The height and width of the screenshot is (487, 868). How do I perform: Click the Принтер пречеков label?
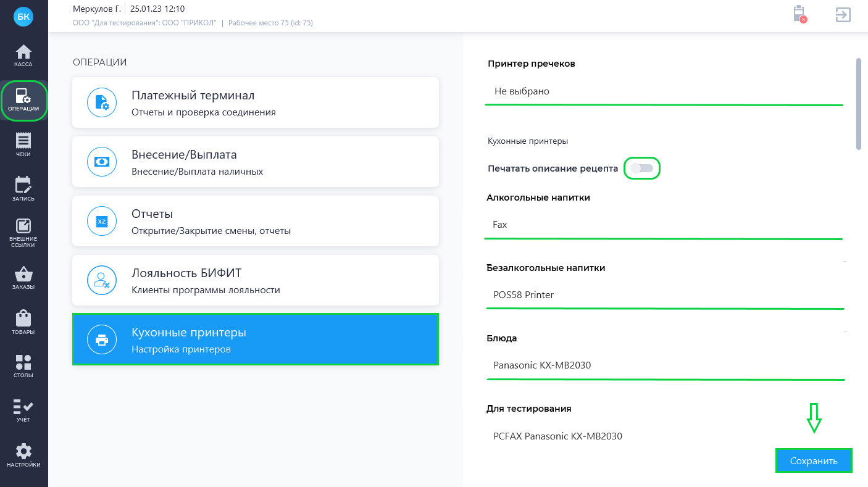pos(532,64)
